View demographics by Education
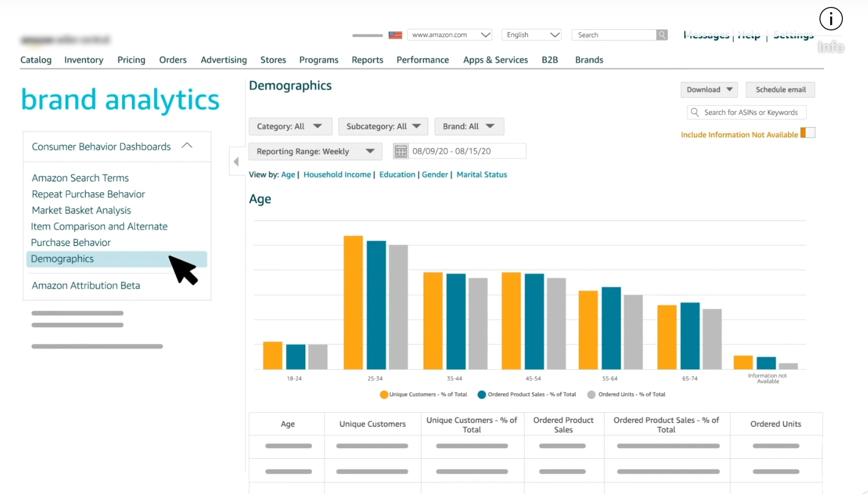 397,174
